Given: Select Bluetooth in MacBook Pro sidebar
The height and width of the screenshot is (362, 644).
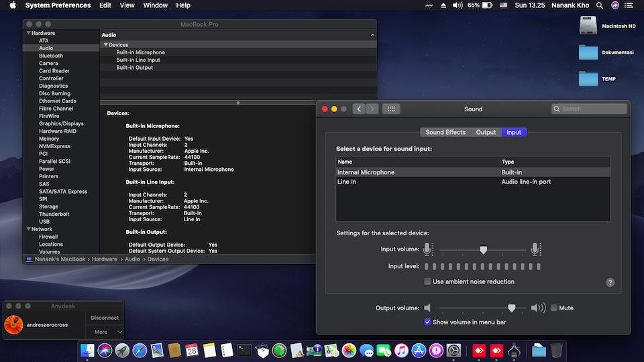Looking at the screenshot, I should click(x=51, y=56).
